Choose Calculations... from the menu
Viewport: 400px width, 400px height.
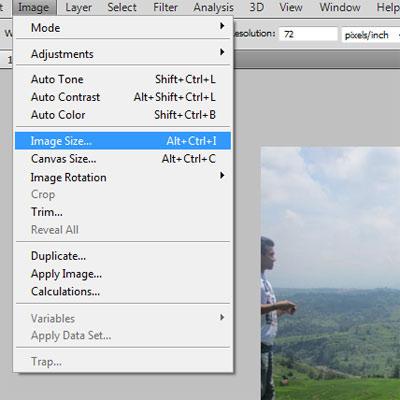click(123, 292)
